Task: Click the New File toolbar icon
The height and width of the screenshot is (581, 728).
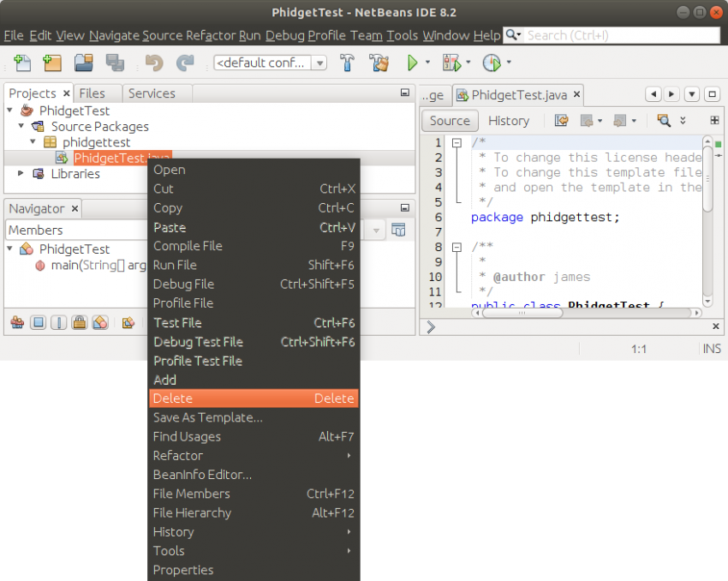Action: pyautogui.click(x=21, y=63)
